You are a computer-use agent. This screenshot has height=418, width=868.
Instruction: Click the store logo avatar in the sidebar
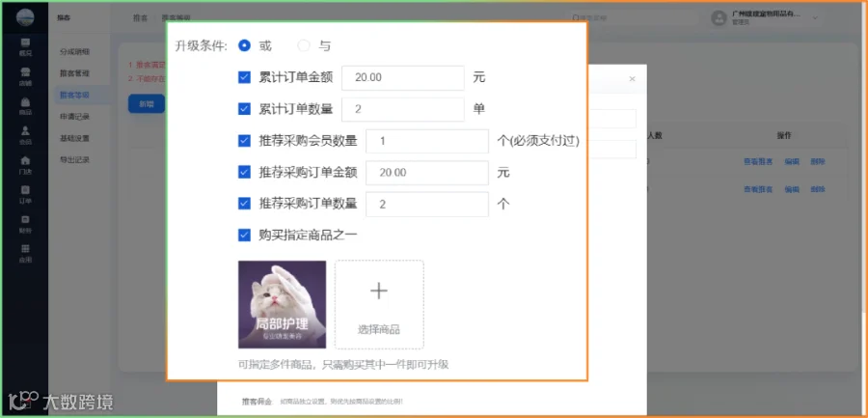(x=25, y=17)
